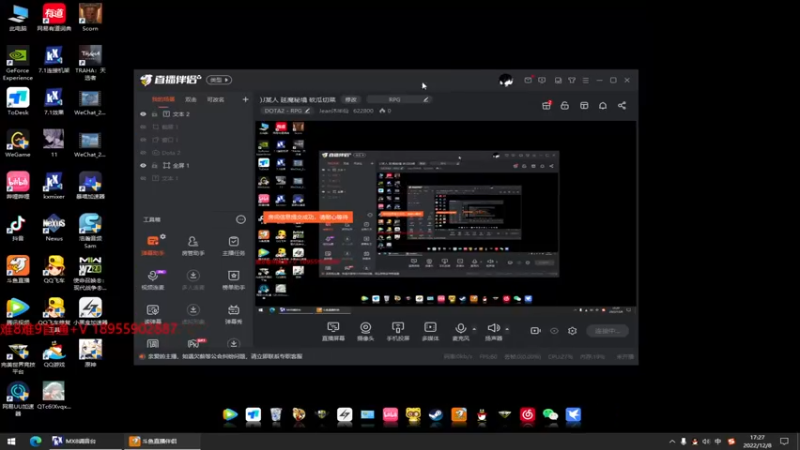
Task: Open Steam in the desktop dock
Action: (x=436, y=415)
